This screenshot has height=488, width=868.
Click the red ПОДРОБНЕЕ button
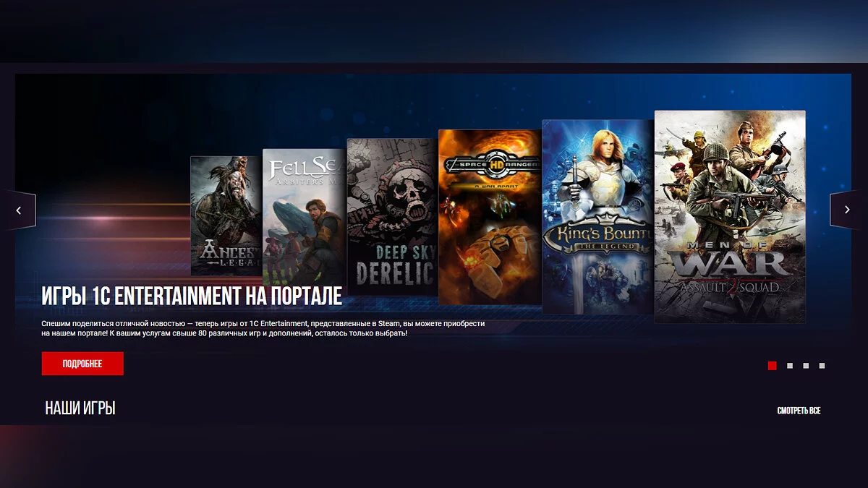click(82, 364)
